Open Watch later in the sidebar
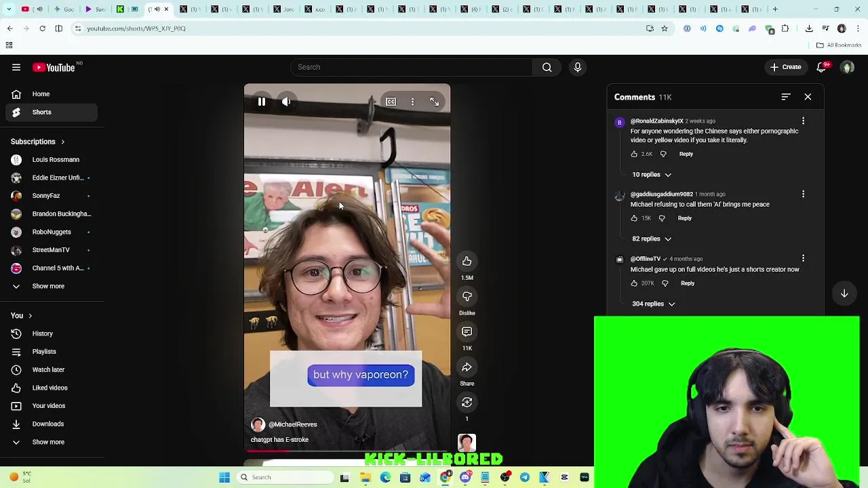 (52, 370)
